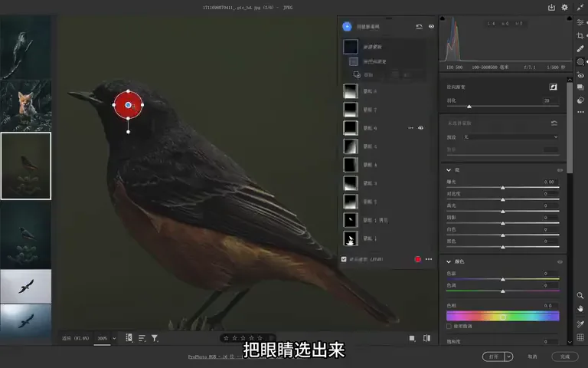The width and height of the screenshot is (588, 368).
Task: Open options ellipsis for 蒙版 6
Action: click(x=410, y=128)
